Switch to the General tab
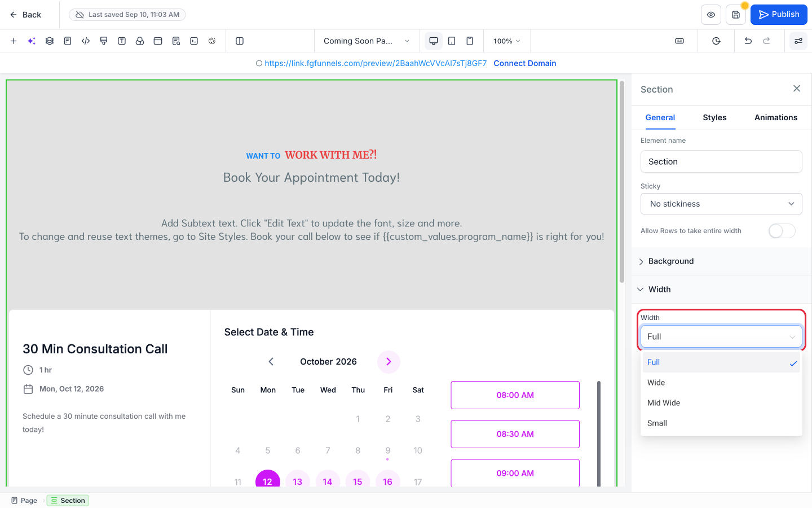Image resolution: width=812 pixels, height=508 pixels. (660, 117)
